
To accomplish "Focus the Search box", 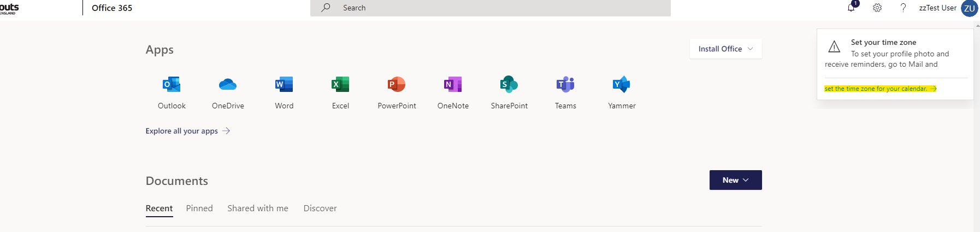I will (491, 8).
